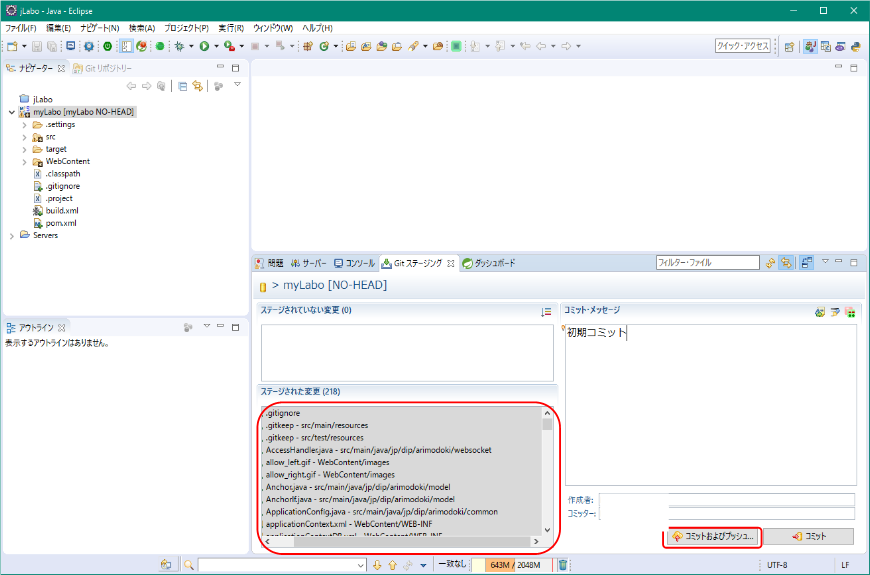Switch to the Git リポジトリー tab
Viewport: 870px width, 575px height.
(x=103, y=68)
